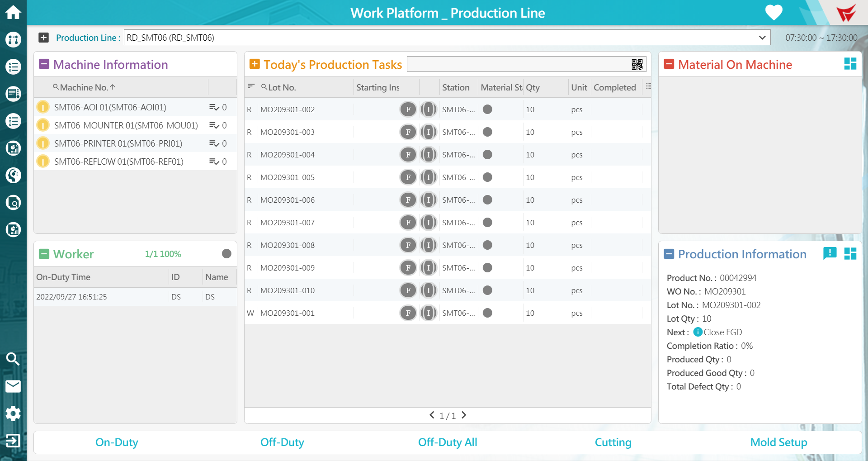This screenshot has width=868, height=461.
Task: Click the Production Information alert message icon
Action: click(x=830, y=254)
